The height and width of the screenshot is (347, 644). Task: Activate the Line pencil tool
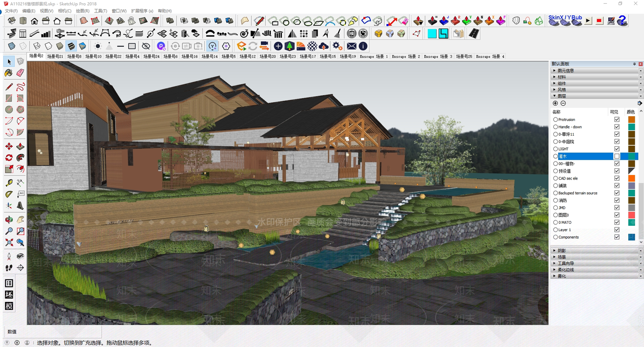[x=9, y=87]
